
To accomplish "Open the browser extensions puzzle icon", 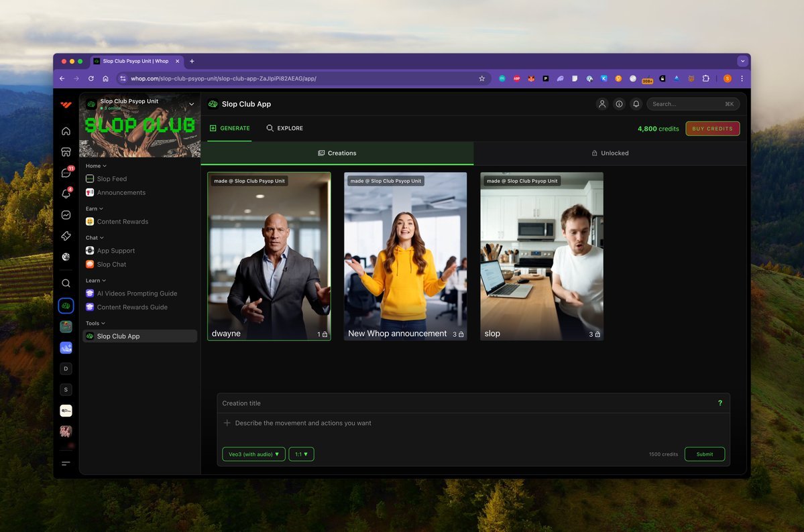I will click(x=706, y=78).
